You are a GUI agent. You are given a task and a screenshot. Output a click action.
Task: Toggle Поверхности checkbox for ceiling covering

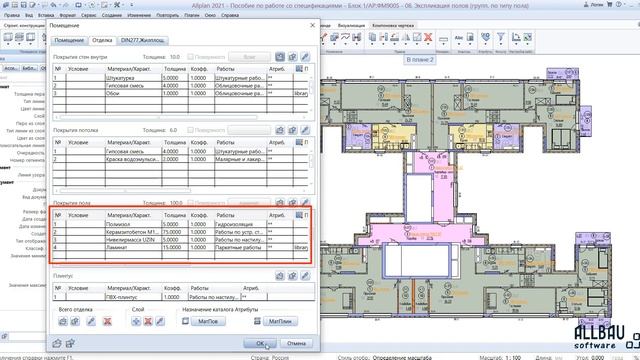(190, 130)
